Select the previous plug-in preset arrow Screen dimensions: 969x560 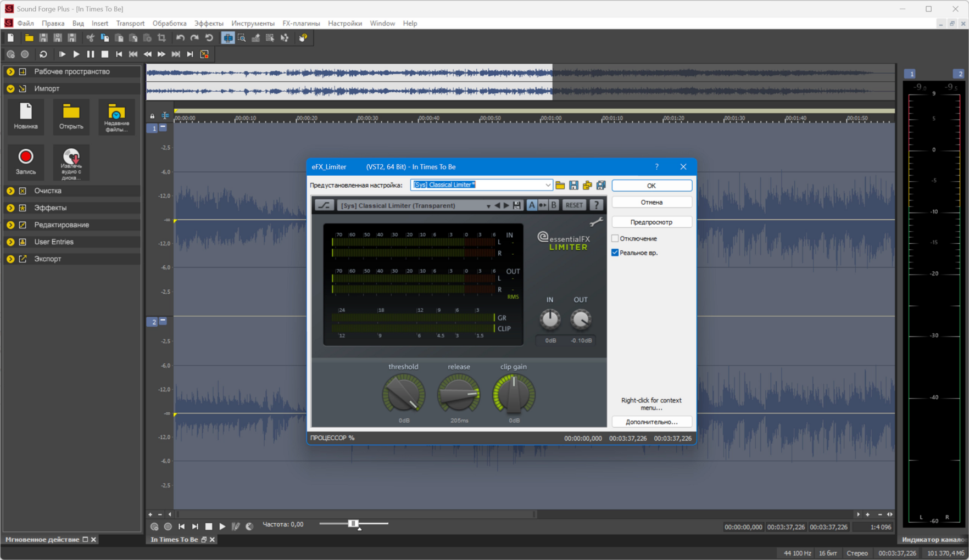click(x=497, y=205)
